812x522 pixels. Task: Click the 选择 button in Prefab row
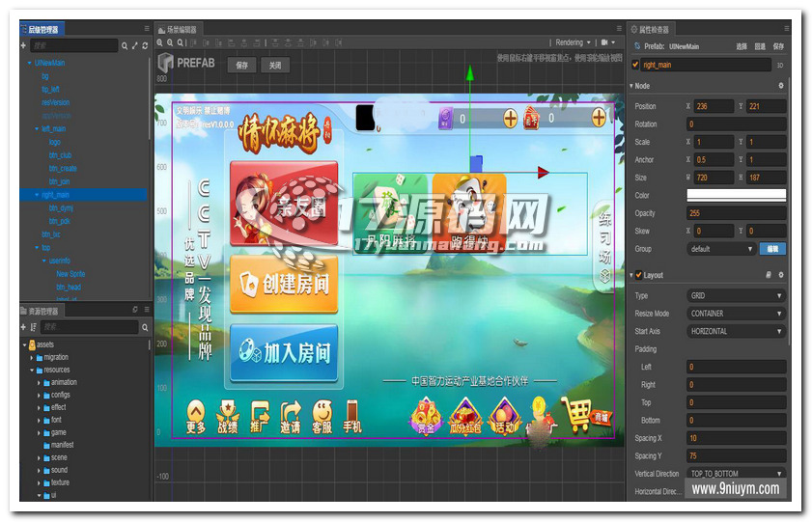tap(742, 46)
